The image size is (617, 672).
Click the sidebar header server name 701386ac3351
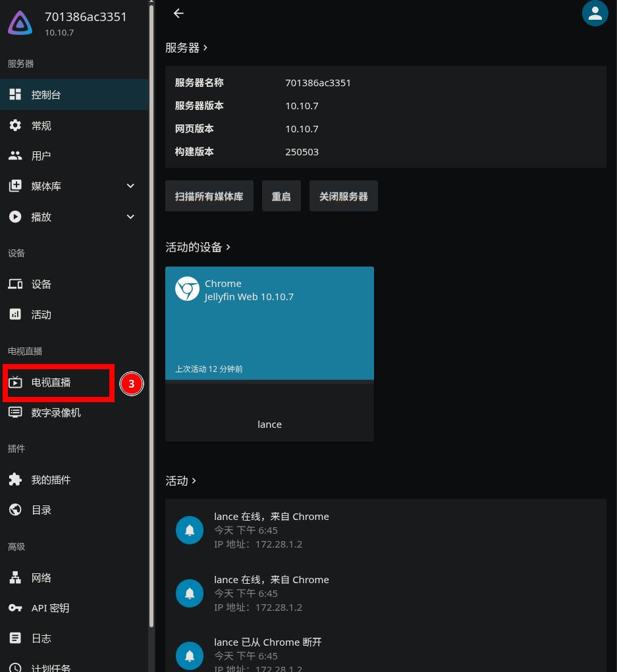pos(86,16)
